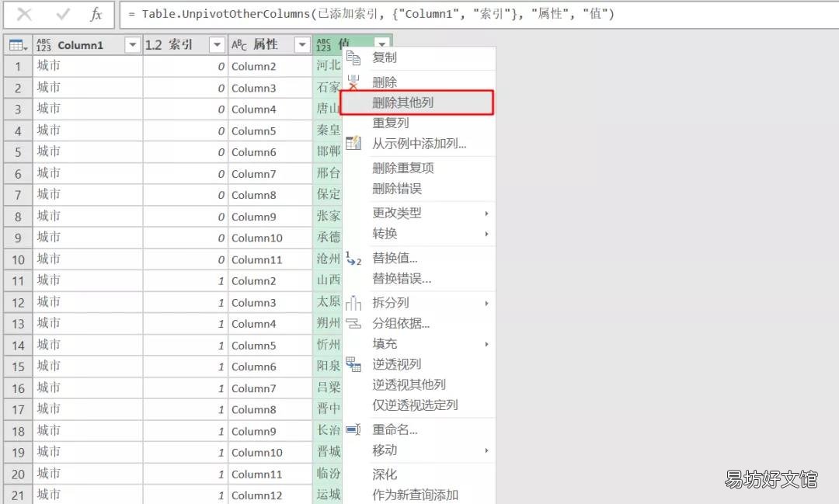Image resolution: width=839 pixels, height=504 pixels.
Task: Click the formula bar text field
Action: [479, 15]
